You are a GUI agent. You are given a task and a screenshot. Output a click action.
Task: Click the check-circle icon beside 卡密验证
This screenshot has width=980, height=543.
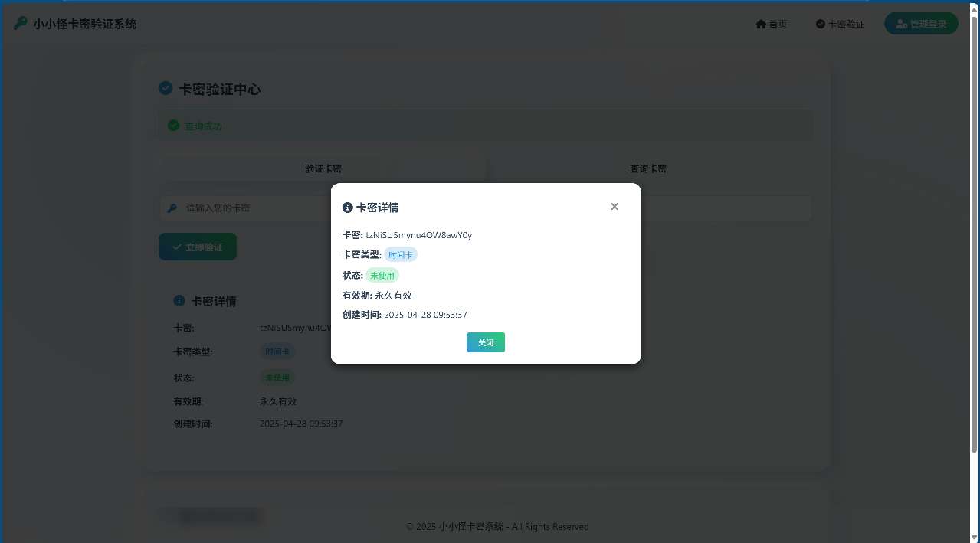(819, 24)
